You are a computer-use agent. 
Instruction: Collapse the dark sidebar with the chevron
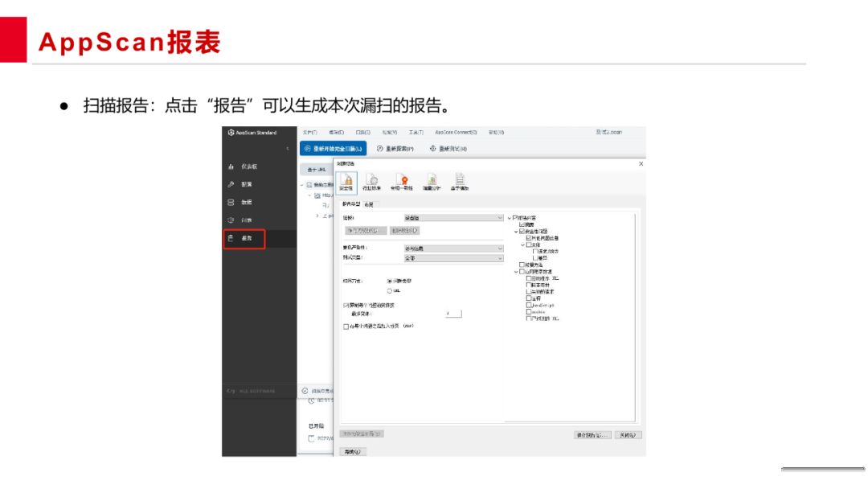coord(287,149)
